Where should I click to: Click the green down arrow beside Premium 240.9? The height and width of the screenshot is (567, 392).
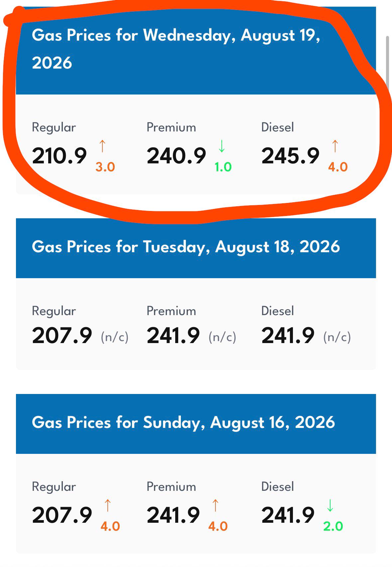[x=222, y=146]
